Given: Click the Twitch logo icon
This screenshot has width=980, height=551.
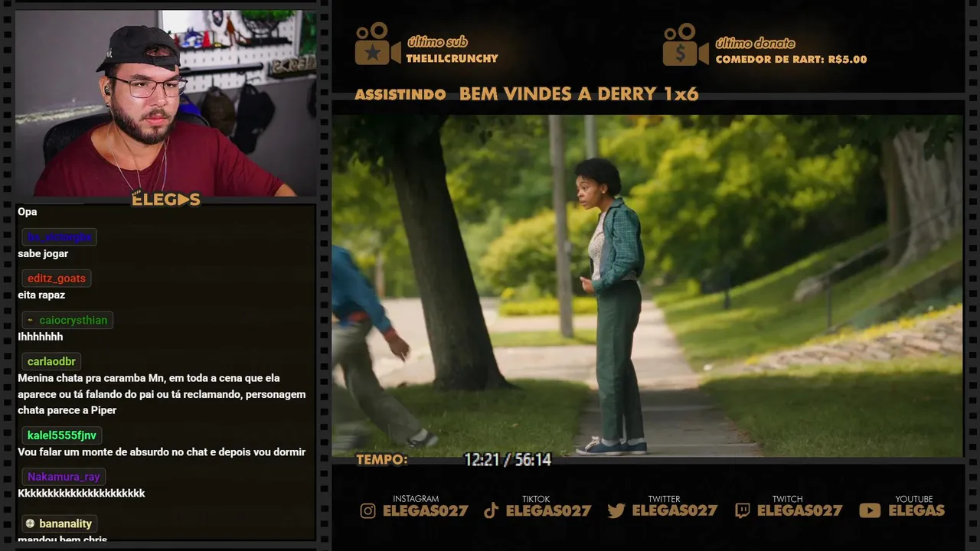Looking at the screenshot, I should coord(742,510).
